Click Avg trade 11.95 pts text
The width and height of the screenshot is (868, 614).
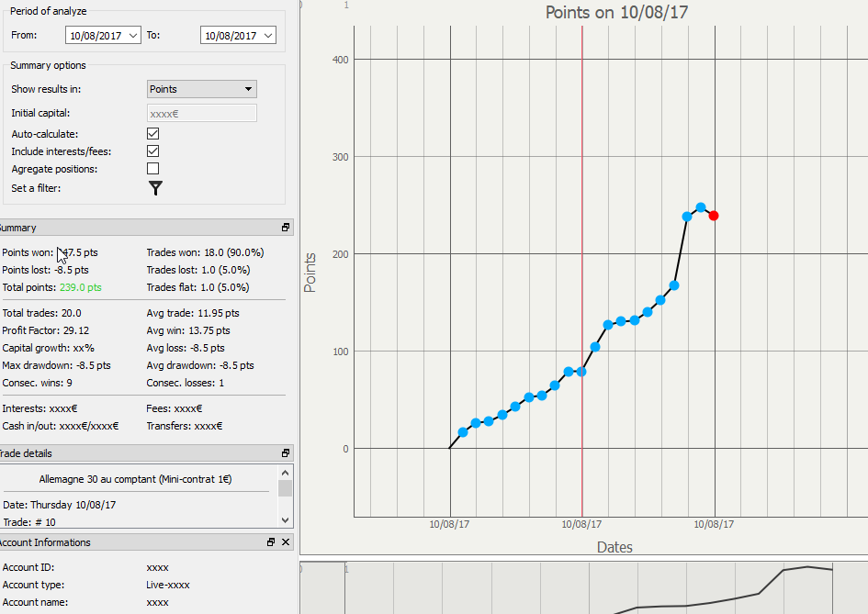point(193,313)
